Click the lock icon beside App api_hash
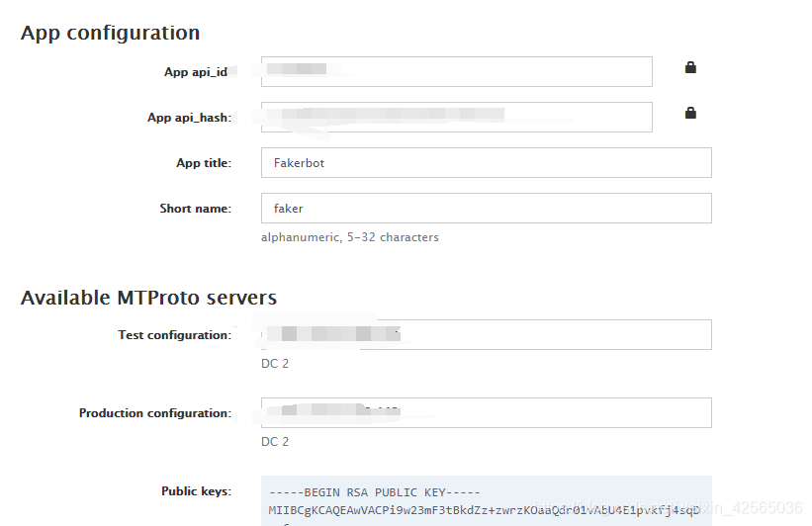 (690, 114)
